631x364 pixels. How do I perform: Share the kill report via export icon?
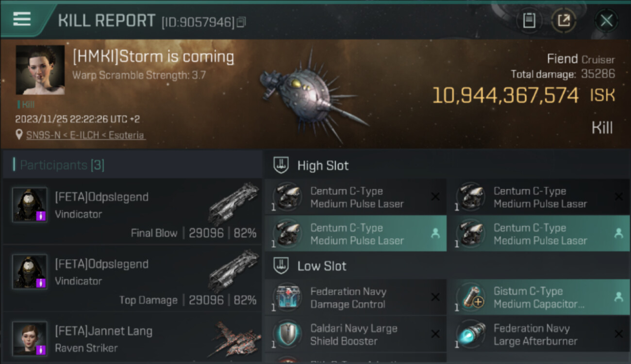[564, 20]
